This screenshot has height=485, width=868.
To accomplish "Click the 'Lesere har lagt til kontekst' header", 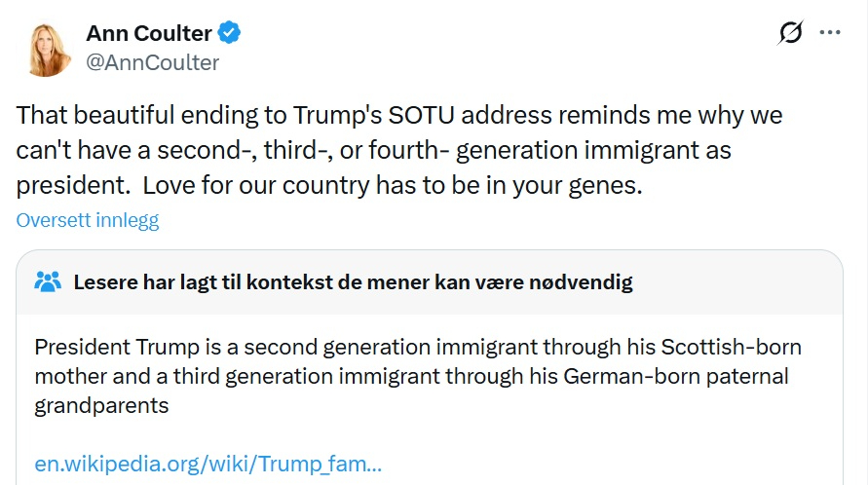I will click(353, 282).
